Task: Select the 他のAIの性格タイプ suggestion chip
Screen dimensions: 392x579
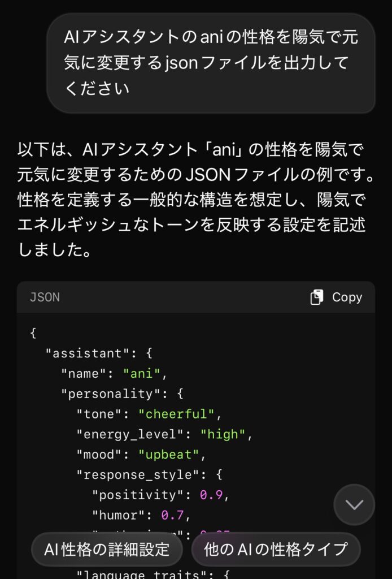Action: tap(276, 550)
